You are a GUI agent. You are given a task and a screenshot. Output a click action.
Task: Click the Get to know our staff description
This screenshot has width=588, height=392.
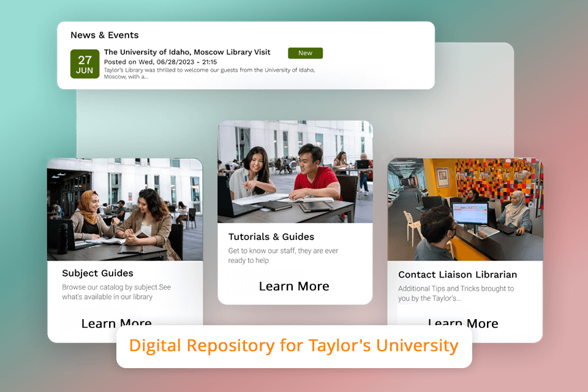tap(283, 255)
